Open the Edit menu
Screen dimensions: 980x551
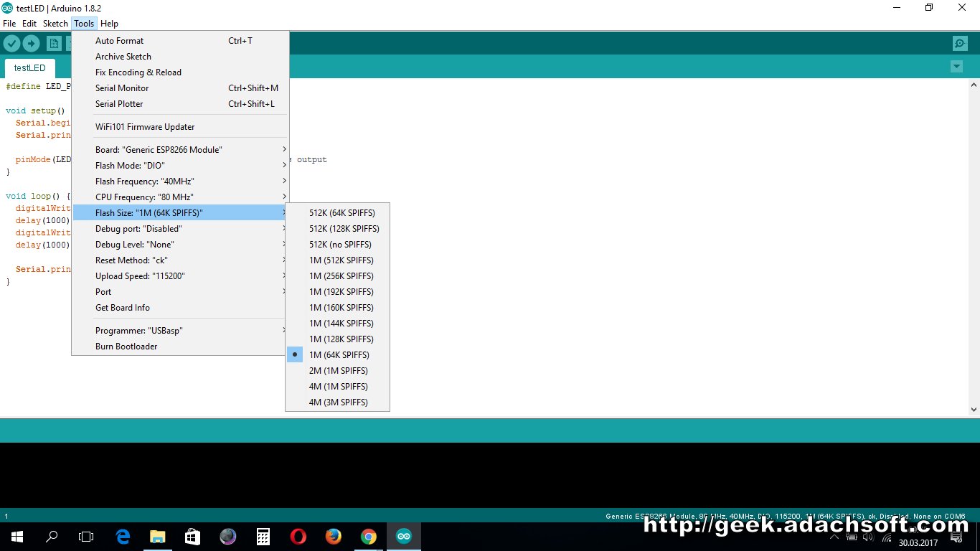pyautogui.click(x=29, y=24)
